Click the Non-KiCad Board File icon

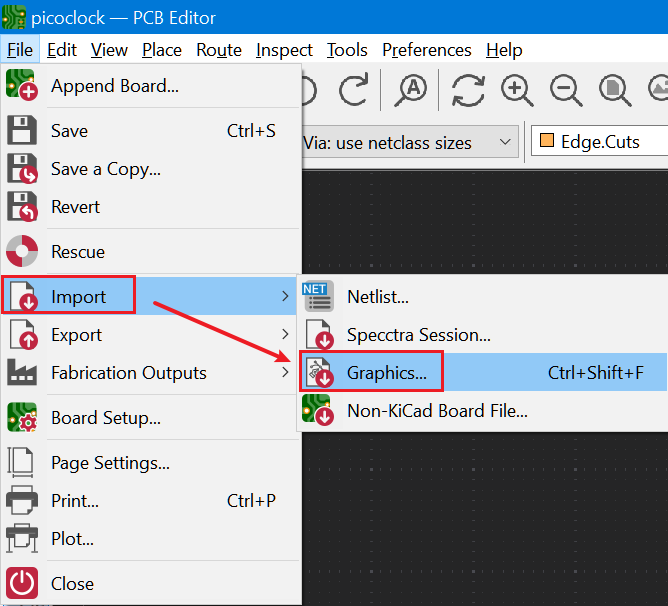point(318,410)
